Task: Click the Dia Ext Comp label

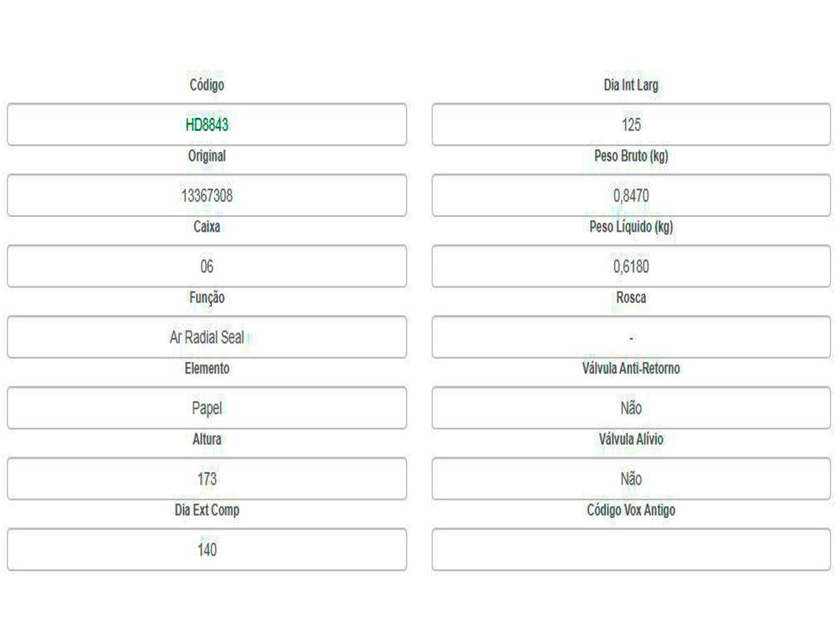Action: coord(206,510)
